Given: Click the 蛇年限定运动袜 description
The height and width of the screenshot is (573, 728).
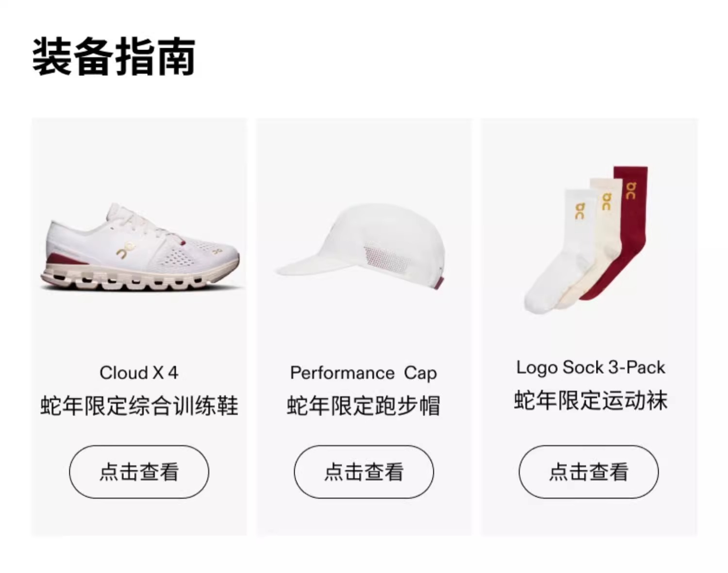Looking at the screenshot, I should (x=591, y=401).
